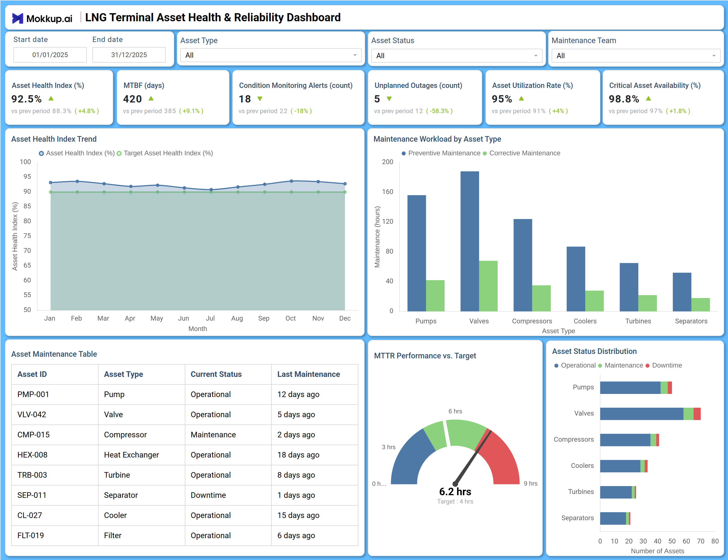Image resolution: width=728 pixels, height=560 pixels.
Task: Click the Maintenance Workload by Asset Type title
Action: click(x=437, y=139)
